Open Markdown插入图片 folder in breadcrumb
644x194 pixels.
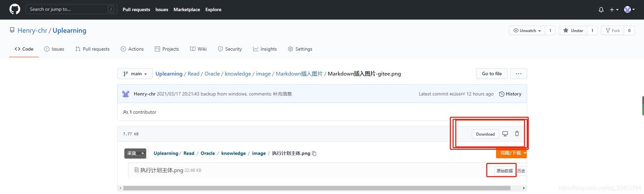click(x=299, y=74)
